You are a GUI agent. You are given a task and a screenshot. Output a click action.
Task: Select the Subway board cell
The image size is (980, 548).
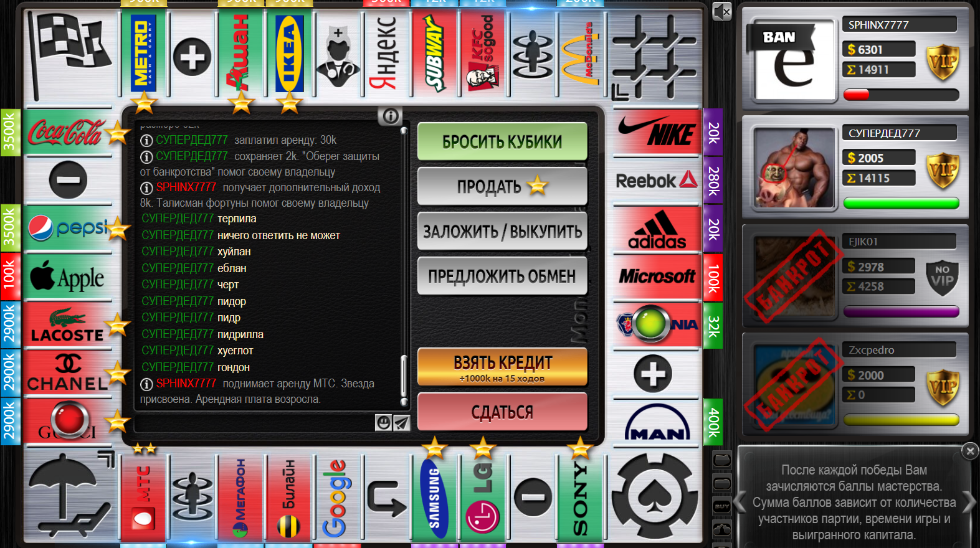[x=435, y=55]
